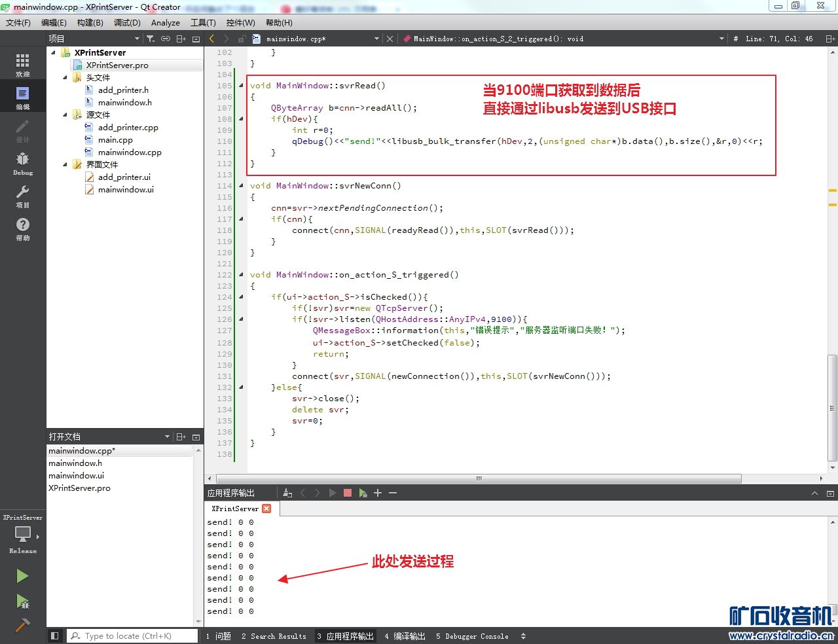
Task: Open add_printer.ui in project tree
Action: 124,177
